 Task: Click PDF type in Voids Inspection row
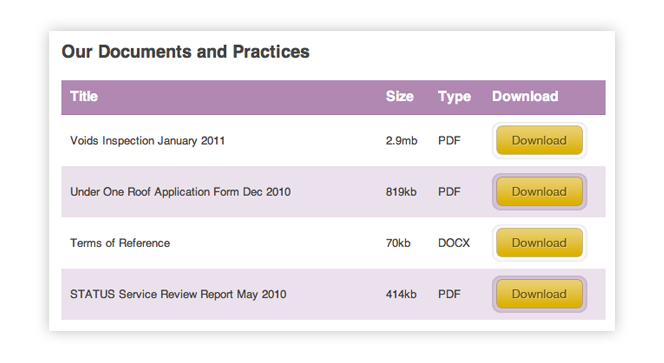click(x=449, y=141)
